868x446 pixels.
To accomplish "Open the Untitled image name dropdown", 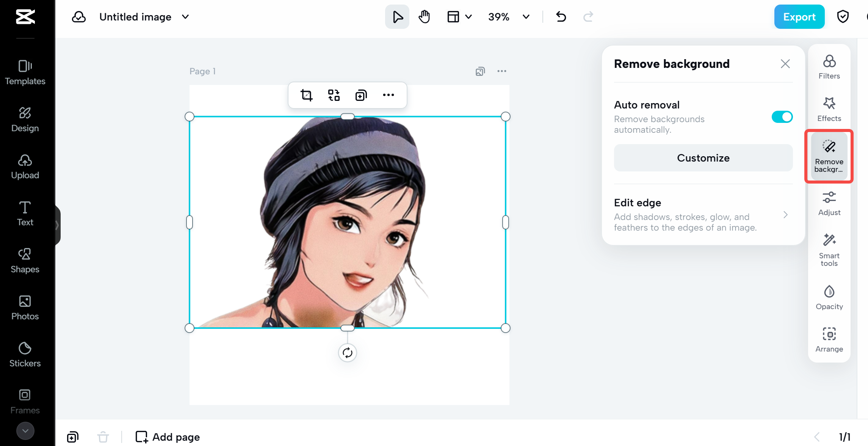I will click(185, 17).
